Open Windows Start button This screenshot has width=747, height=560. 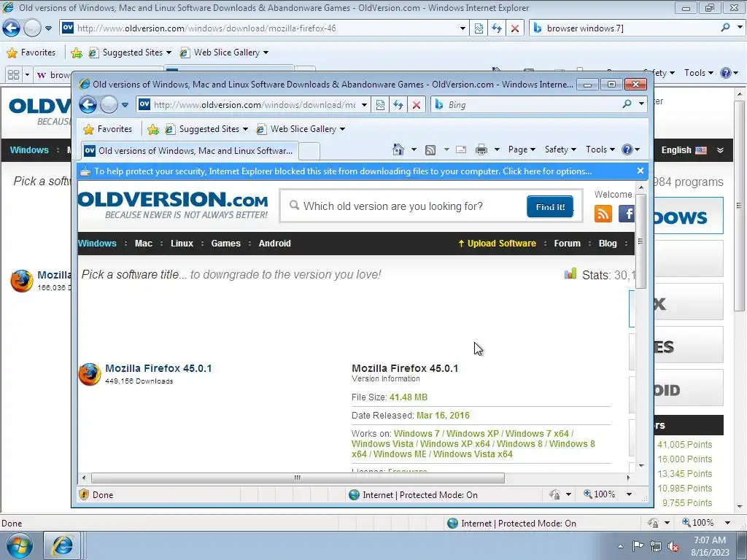(19, 545)
